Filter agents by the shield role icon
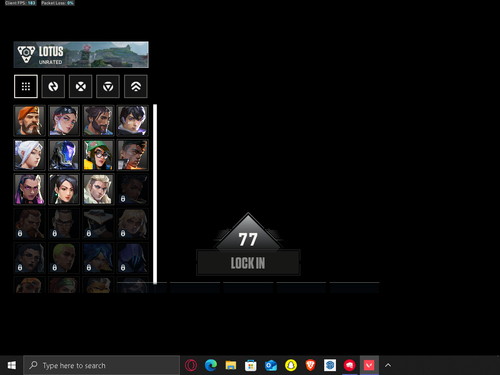The width and height of the screenshot is (500, 375). click(108, 86)
